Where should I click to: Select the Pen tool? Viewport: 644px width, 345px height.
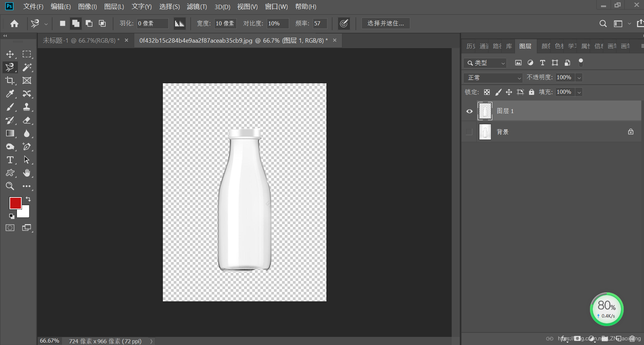click(26, 147)
